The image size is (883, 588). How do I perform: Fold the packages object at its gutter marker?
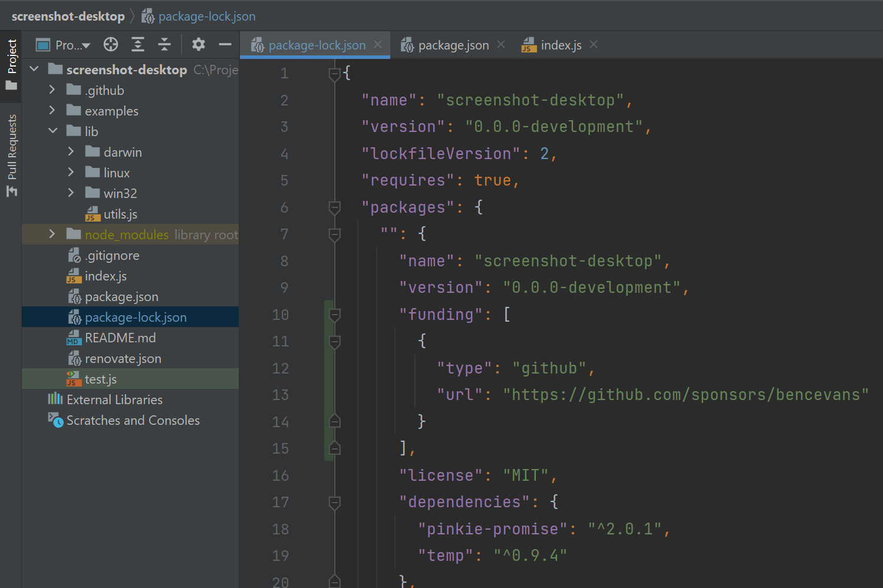point(334,206)
